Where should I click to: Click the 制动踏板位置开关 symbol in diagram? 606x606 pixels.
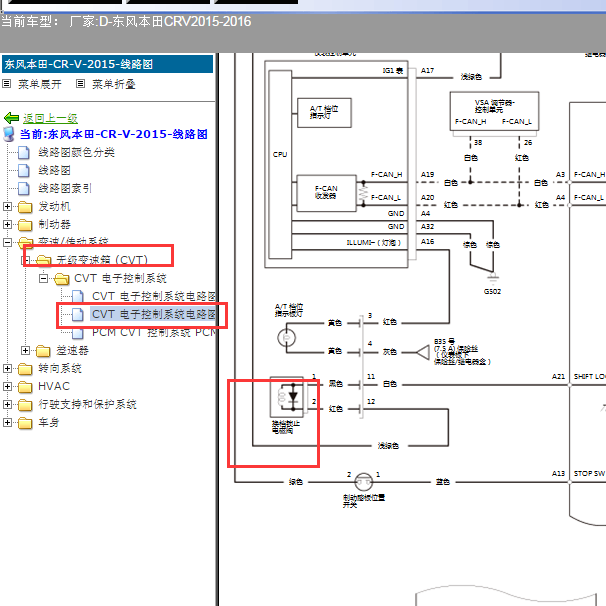(x=364, y=482)
